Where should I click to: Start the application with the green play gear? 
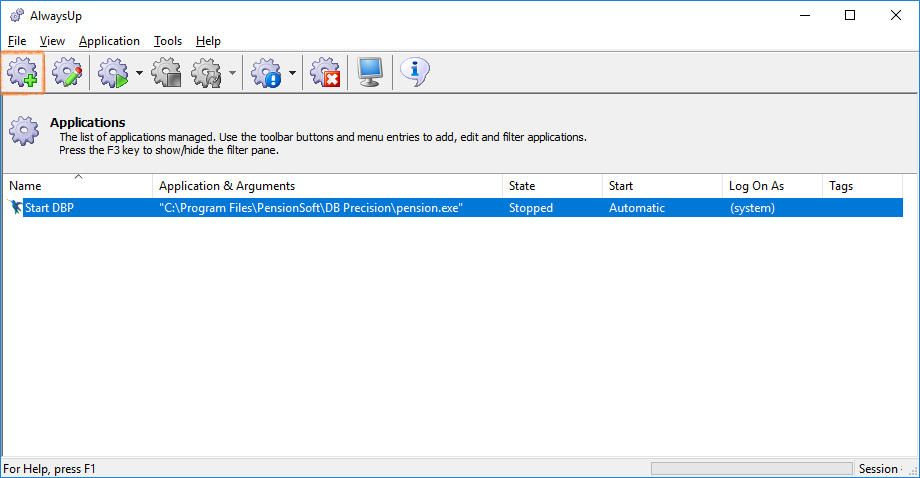[x=113, y=73]
